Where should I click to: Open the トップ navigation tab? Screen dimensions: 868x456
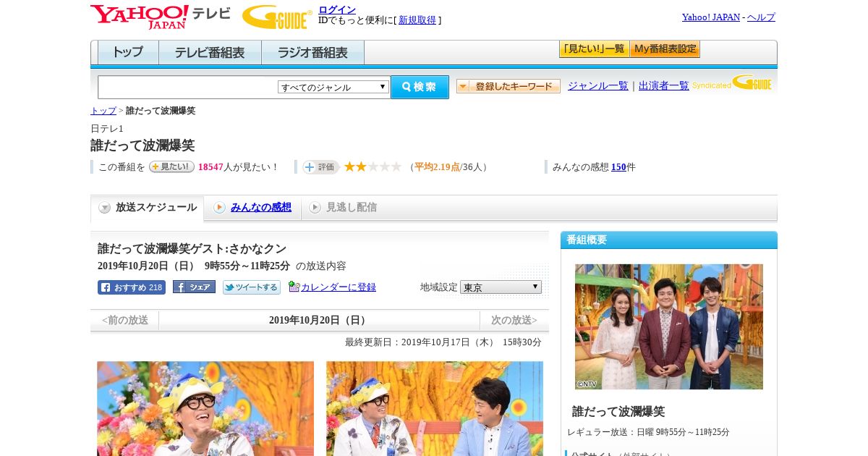pyautogui.click(x=128, y=53)
